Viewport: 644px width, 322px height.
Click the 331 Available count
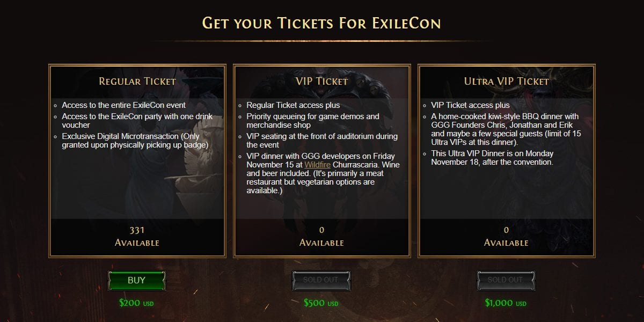[137, 236]
